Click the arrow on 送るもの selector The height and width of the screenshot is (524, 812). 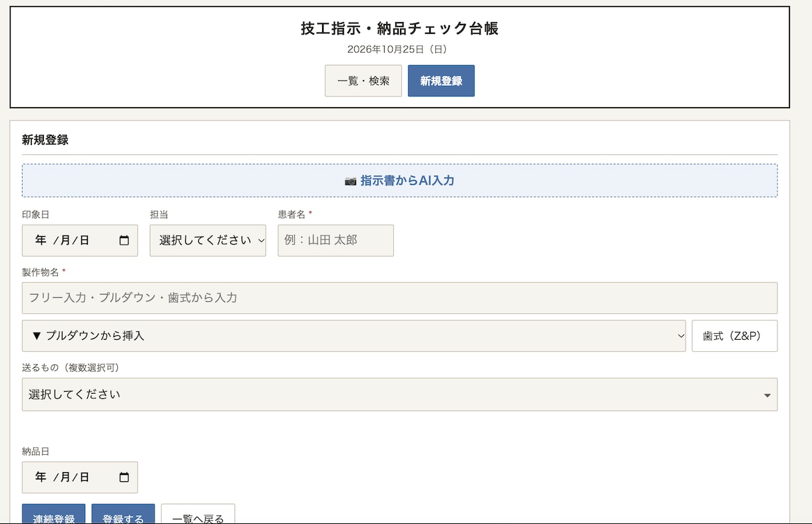[x=767, y=395]
